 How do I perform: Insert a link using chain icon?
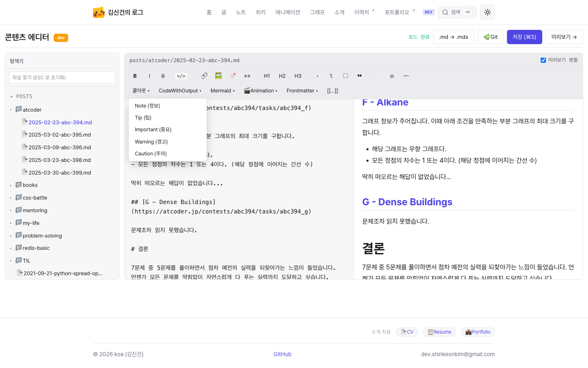coord(204,76)
